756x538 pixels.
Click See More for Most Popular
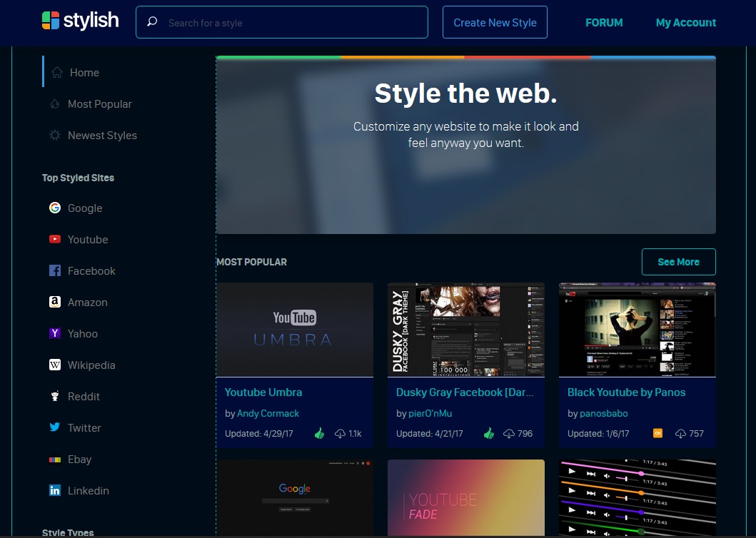678,262
